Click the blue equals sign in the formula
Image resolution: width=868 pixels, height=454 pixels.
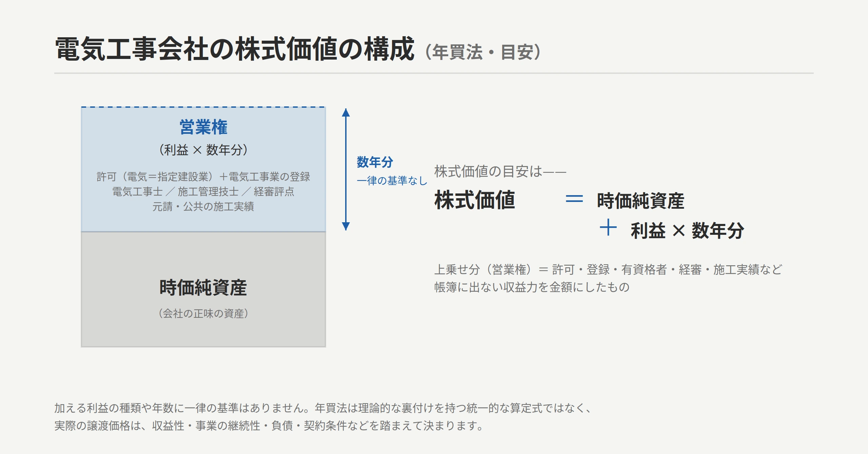(574, 199)
